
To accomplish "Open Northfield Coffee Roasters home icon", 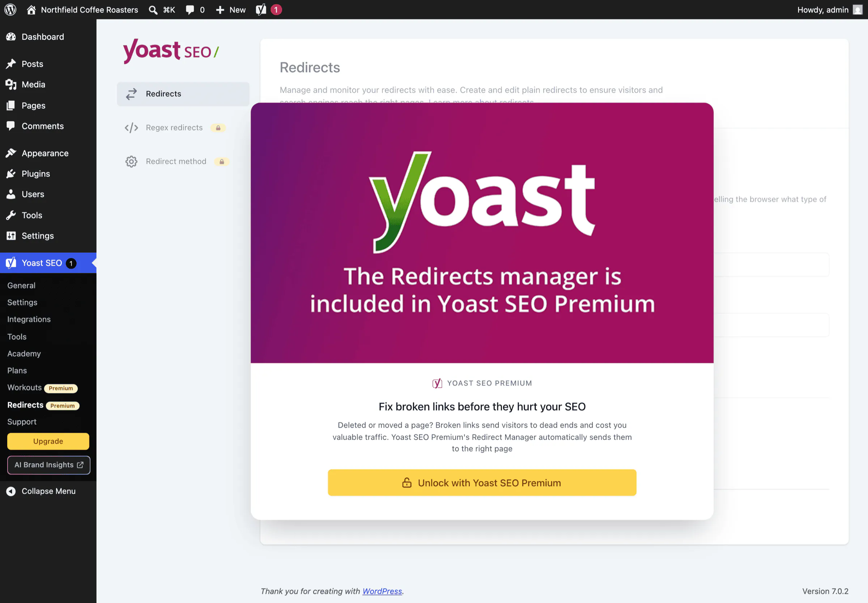I will [31, 10].
